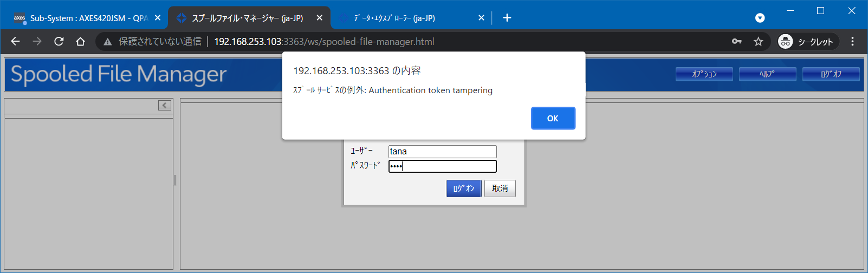Maximize the browser window
Viewport: 868px width, 273px height.
coord(820,10)
